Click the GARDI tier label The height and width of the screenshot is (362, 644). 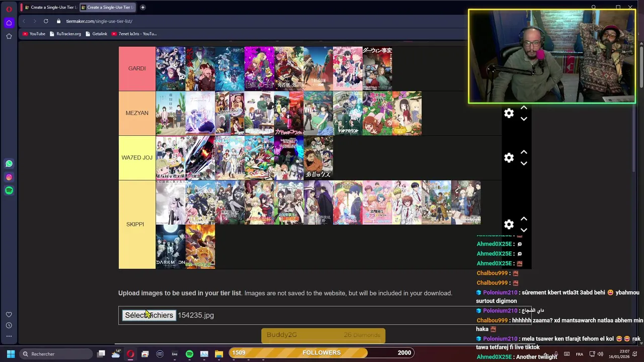tap(137, 68)
